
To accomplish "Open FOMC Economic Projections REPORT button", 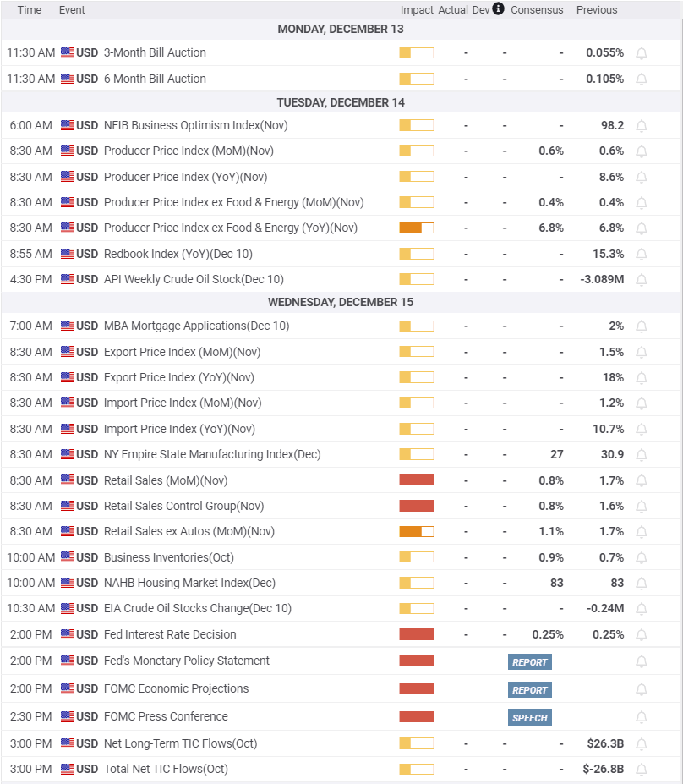I will click(530, 690).
